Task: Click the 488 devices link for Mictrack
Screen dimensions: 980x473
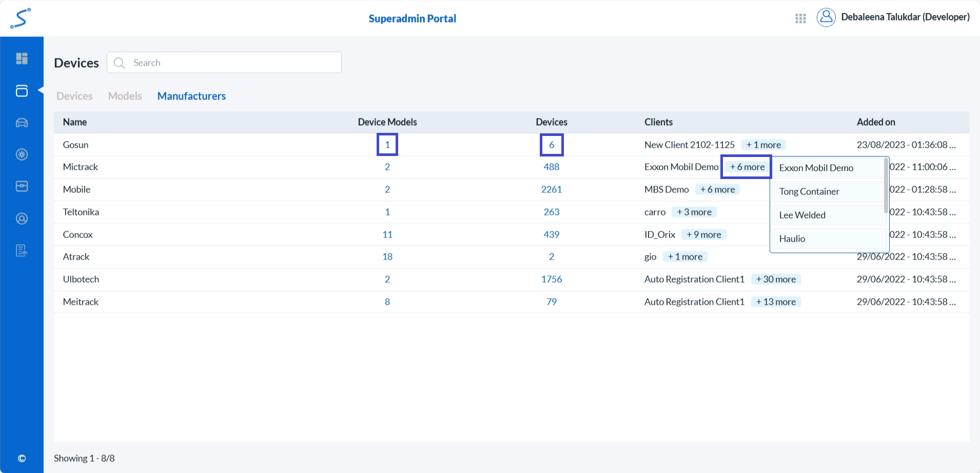Action: click(552, 166)
